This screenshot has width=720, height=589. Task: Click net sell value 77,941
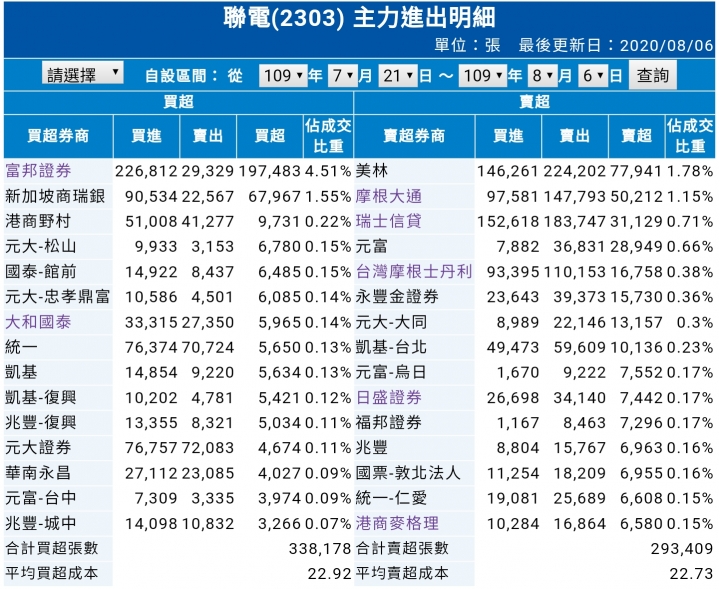click(x=636, y=171)
